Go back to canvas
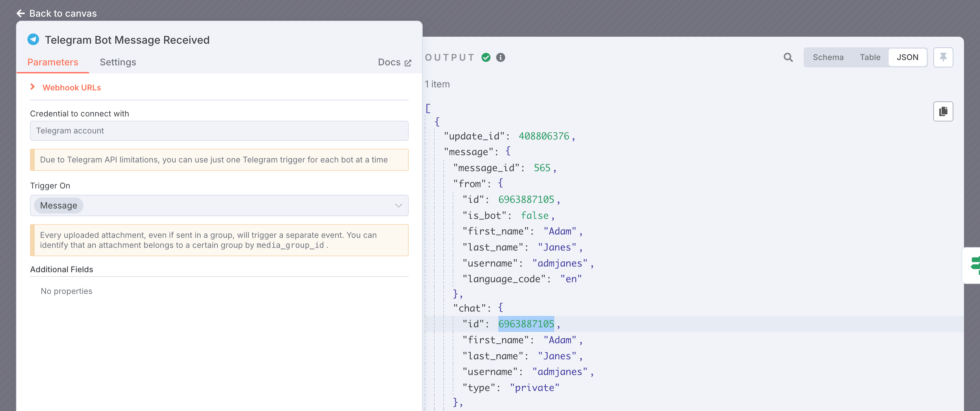The width and height of the screenshot is (980, 411). tap(56, 13)
